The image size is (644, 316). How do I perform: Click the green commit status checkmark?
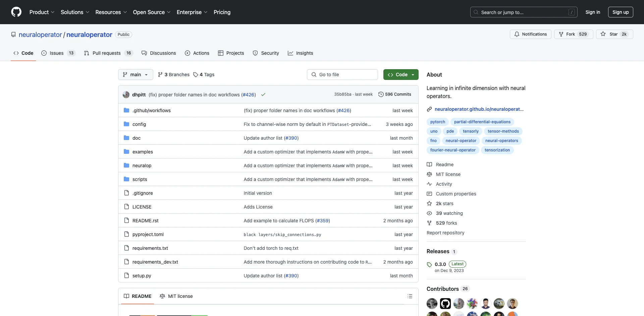pos(263,95)
